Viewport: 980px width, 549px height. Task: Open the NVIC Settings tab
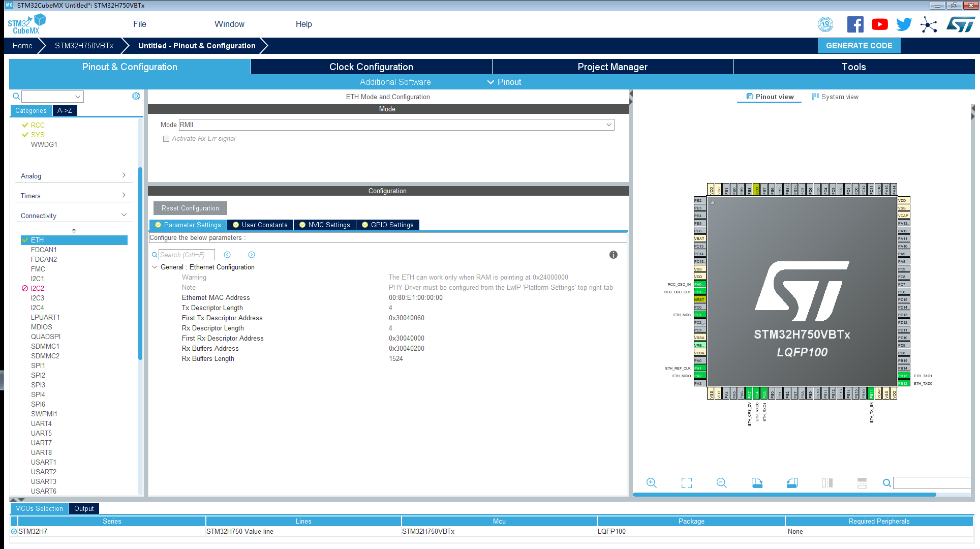tap(325, 225)
